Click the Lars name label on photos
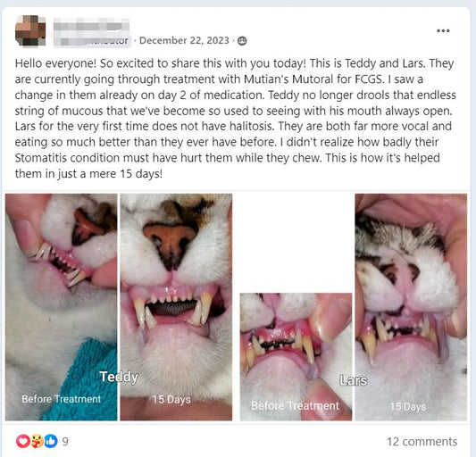The width and height of the screenshot is (476, 457). (x=354, y=380)
